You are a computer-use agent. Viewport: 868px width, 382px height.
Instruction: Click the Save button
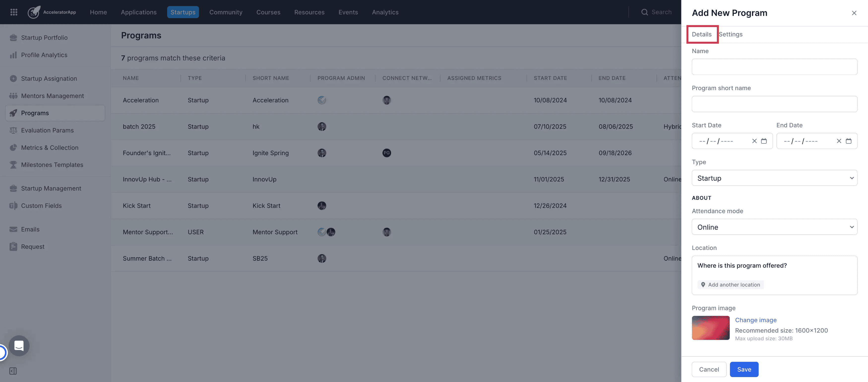(744, 369)
